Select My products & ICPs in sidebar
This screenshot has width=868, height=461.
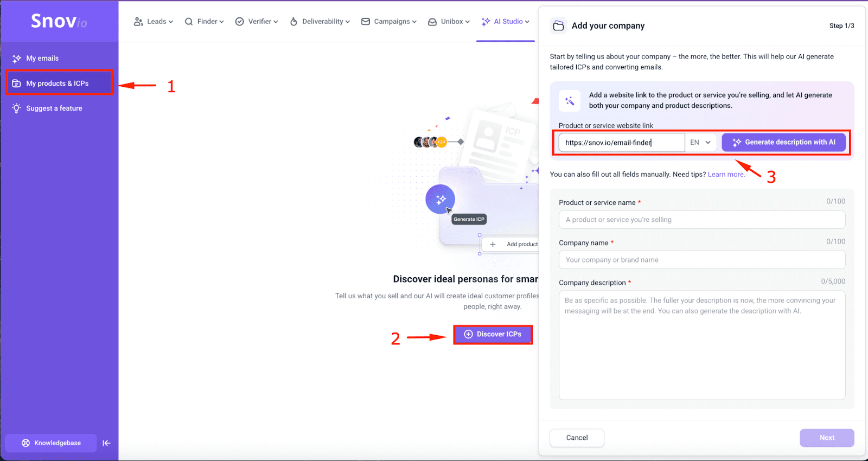pyautogui.click(x=58, y=84)
